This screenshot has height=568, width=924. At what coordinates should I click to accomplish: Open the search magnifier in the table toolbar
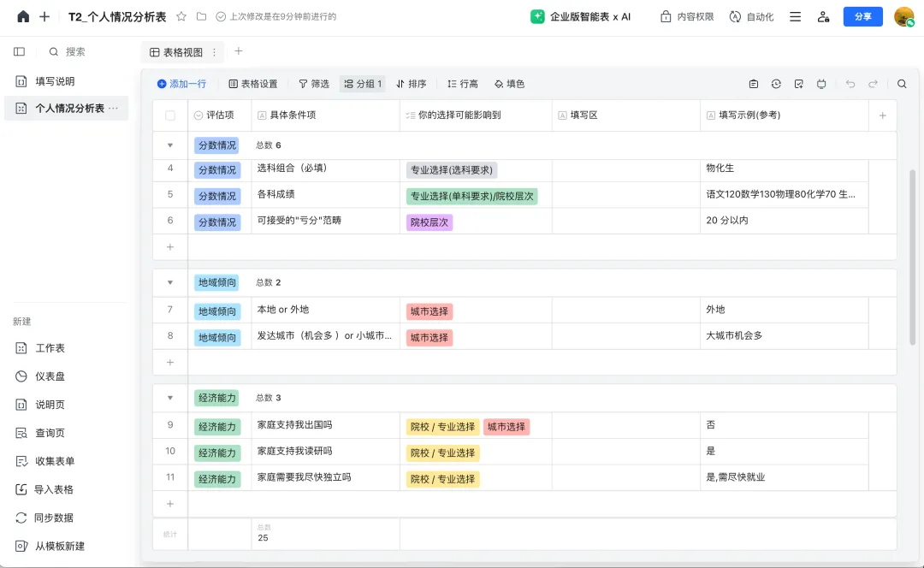[x=902, y=84]
